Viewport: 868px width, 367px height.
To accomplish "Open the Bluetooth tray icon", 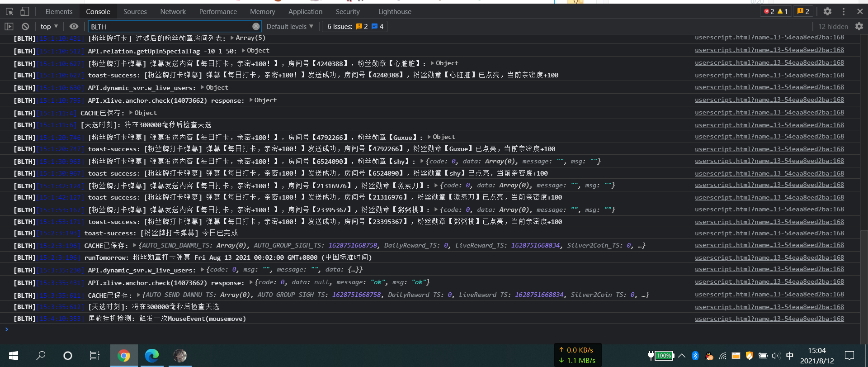I will [x=695, y=356].
